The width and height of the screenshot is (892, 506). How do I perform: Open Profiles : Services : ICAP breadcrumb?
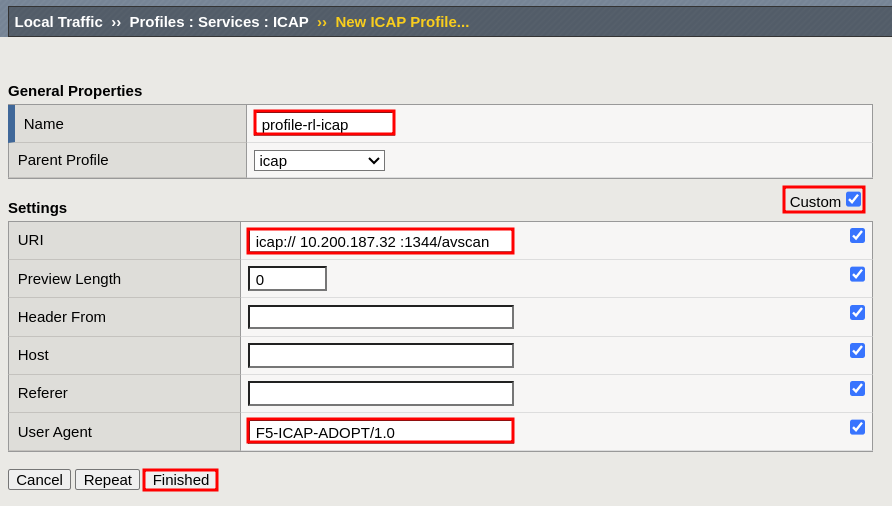tap(218, 21)
